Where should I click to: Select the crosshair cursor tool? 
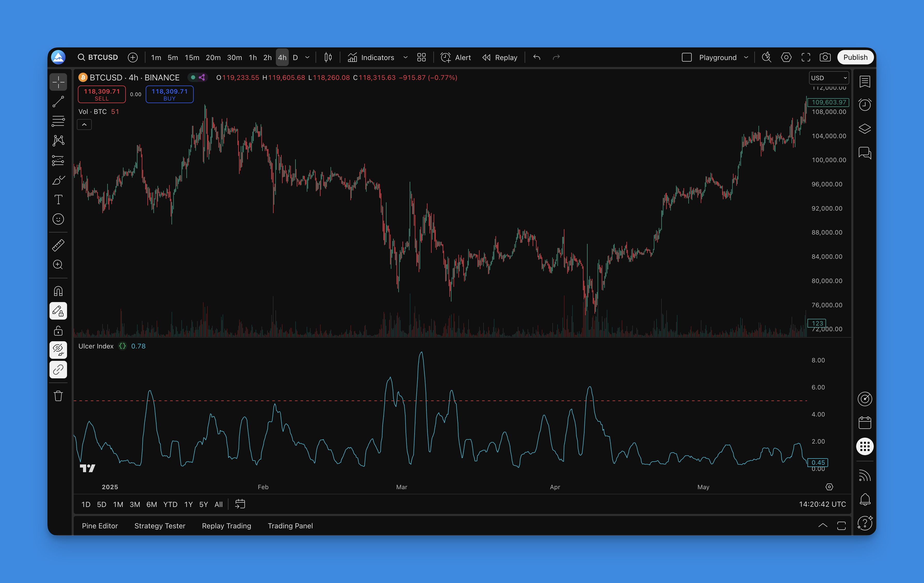tap(58, 82)
